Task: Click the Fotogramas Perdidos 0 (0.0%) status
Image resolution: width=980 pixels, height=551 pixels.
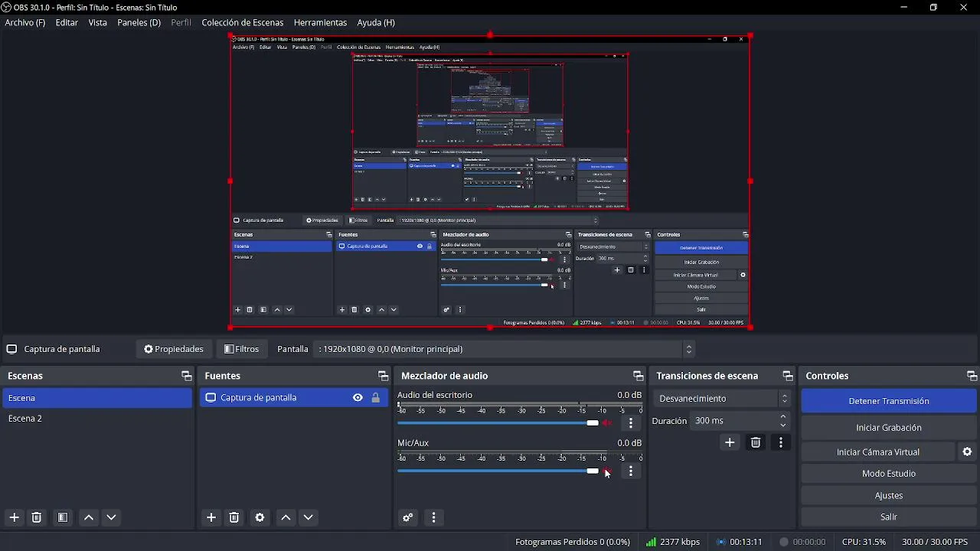Action: 573,542
